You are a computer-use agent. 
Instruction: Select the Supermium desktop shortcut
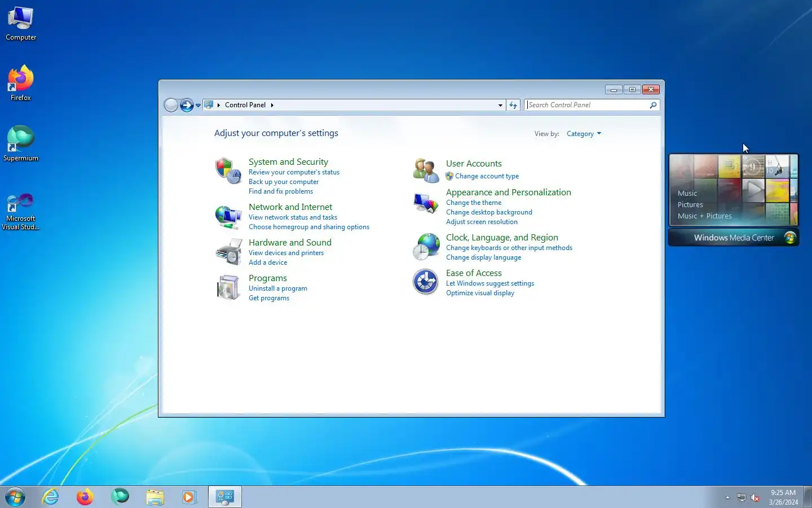click(x=21, y=143)
